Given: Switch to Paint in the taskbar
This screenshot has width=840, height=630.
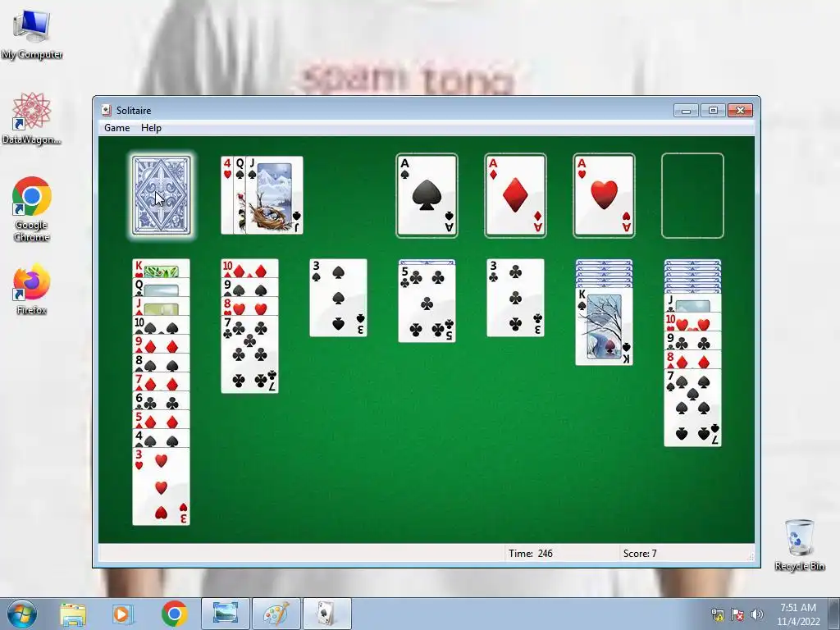Looking at the screenshot, I should 276,614.
